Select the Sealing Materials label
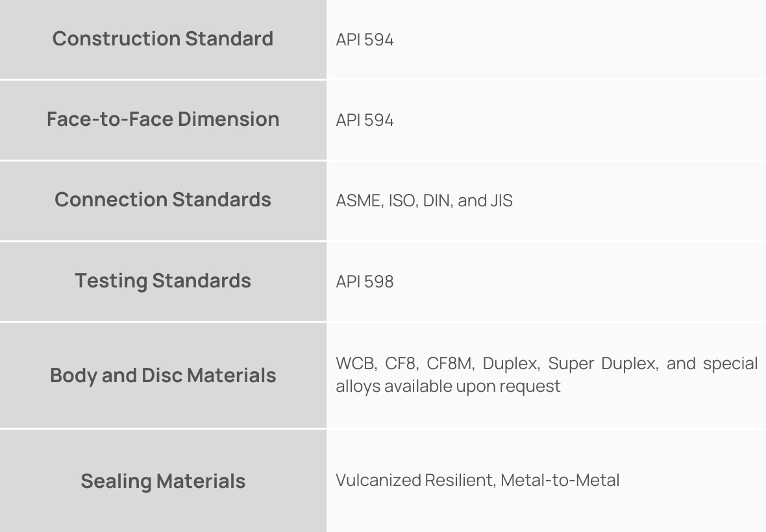 pos(162,481)
